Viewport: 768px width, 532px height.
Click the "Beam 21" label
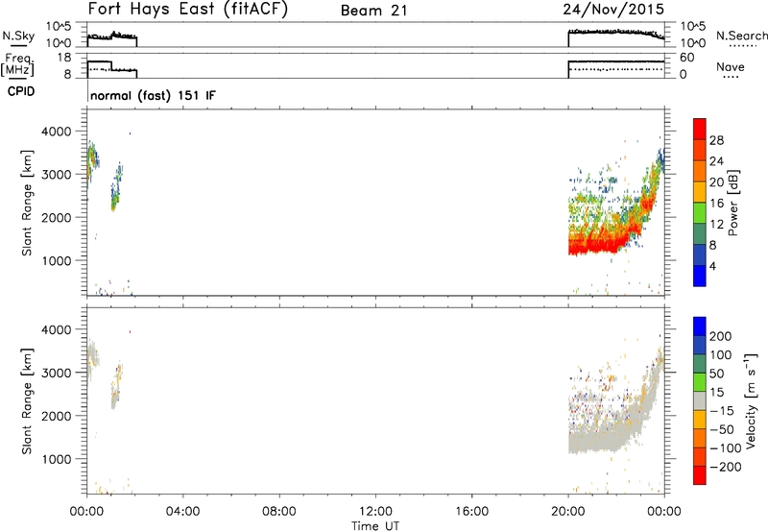click(373, 11)
